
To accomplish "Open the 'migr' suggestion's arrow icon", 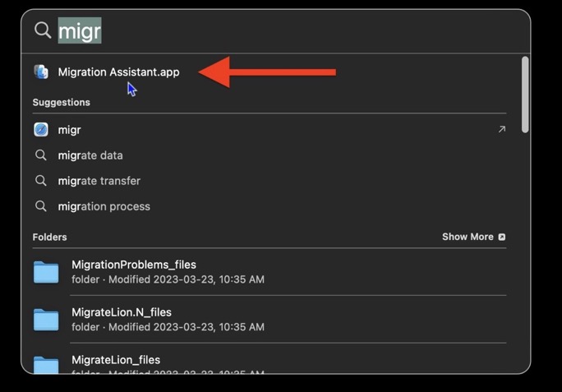I will [x=502, y=129].
